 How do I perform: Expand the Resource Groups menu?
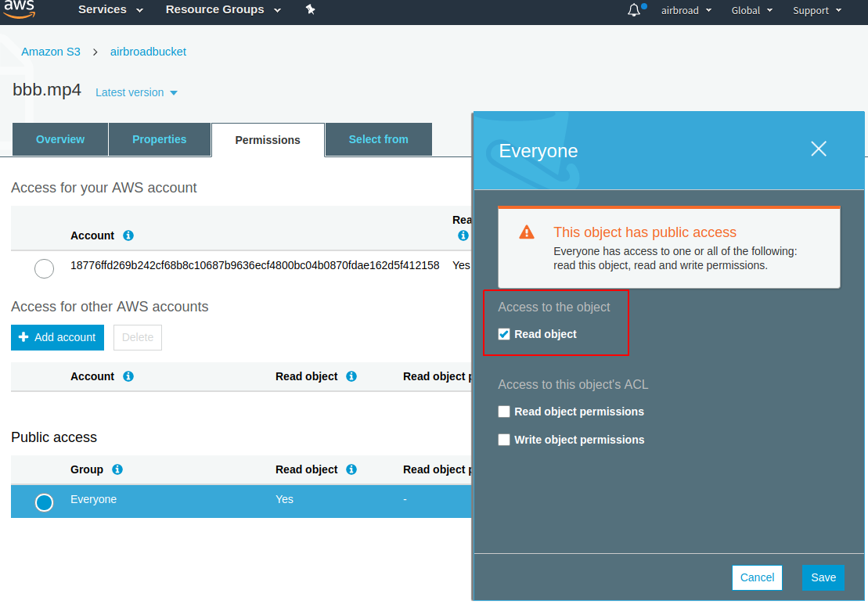[223, 9]
